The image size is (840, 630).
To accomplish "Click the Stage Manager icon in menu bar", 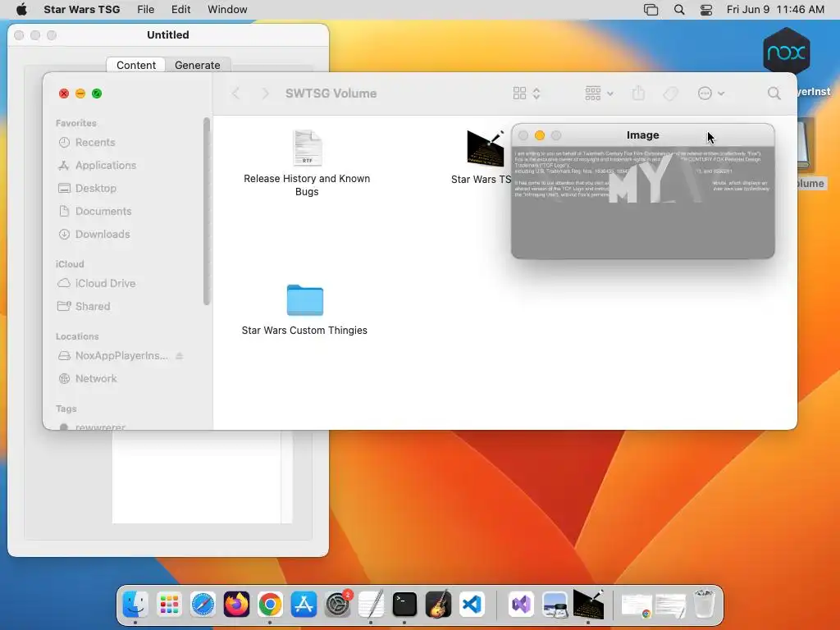I will pyautogui.click(x=651, y=9).
